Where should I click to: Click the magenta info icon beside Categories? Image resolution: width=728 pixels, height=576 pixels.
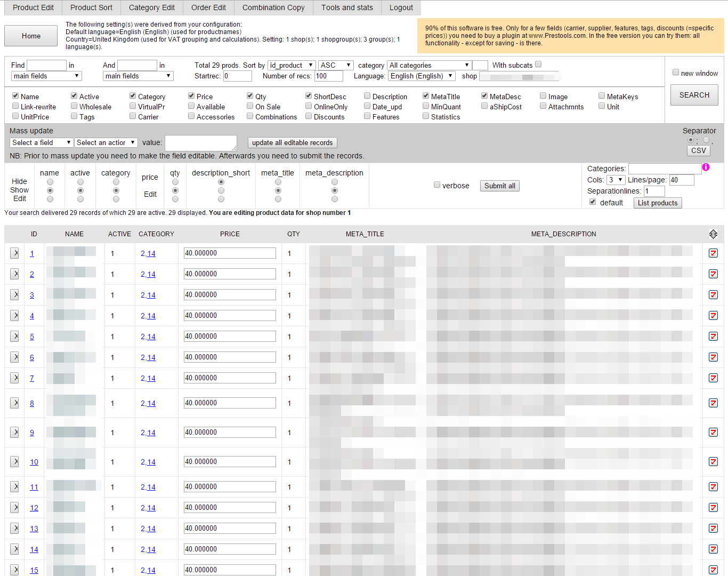[706, 167]
